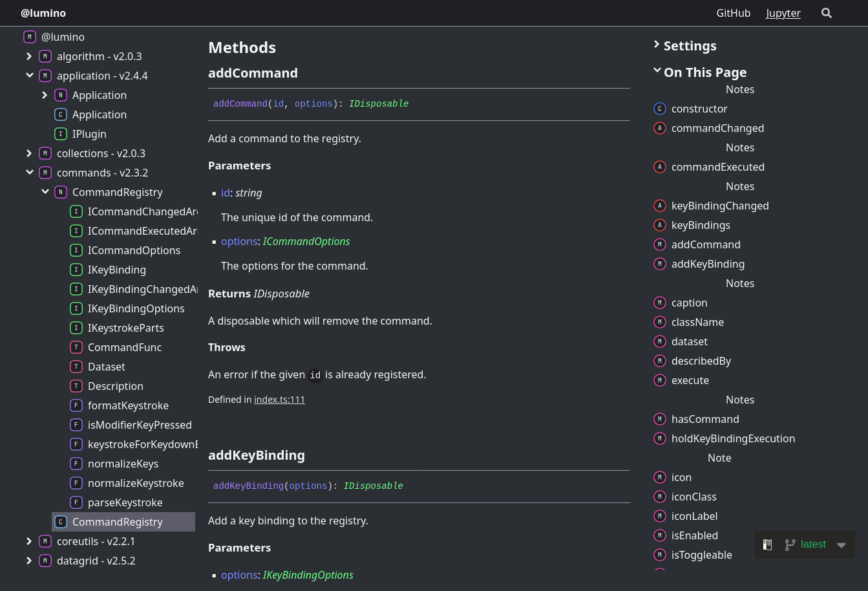Click the method icon beside execute
Image resolution: width=868 pixels, height=591 pixels.
[660, 380]
